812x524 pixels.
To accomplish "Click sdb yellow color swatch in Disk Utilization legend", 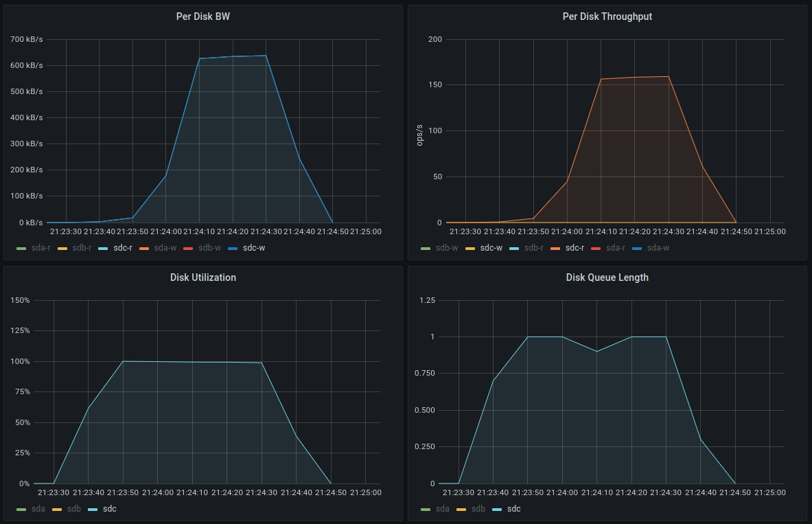I will click(57, 509).
